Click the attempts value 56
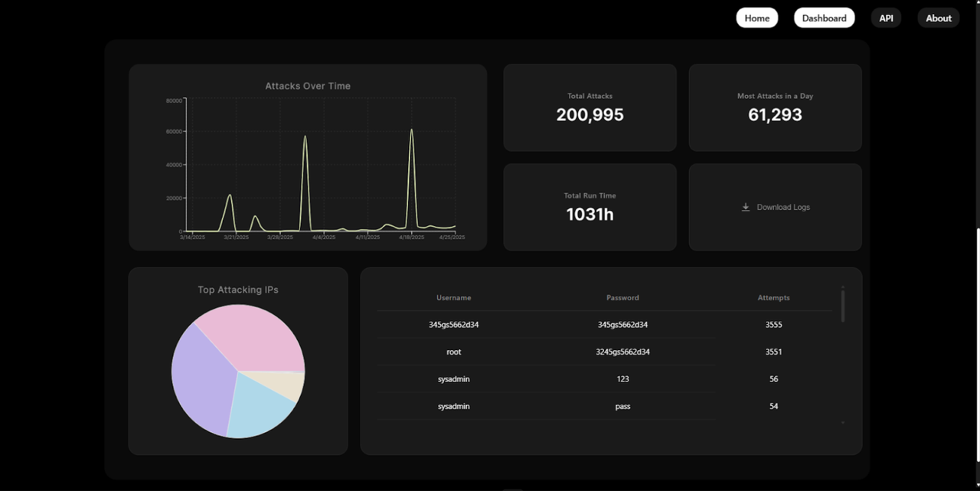 point(773,379)
